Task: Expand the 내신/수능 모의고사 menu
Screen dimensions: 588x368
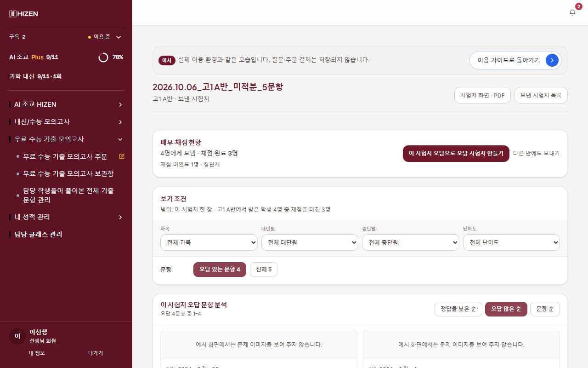Action: [120, 122]
